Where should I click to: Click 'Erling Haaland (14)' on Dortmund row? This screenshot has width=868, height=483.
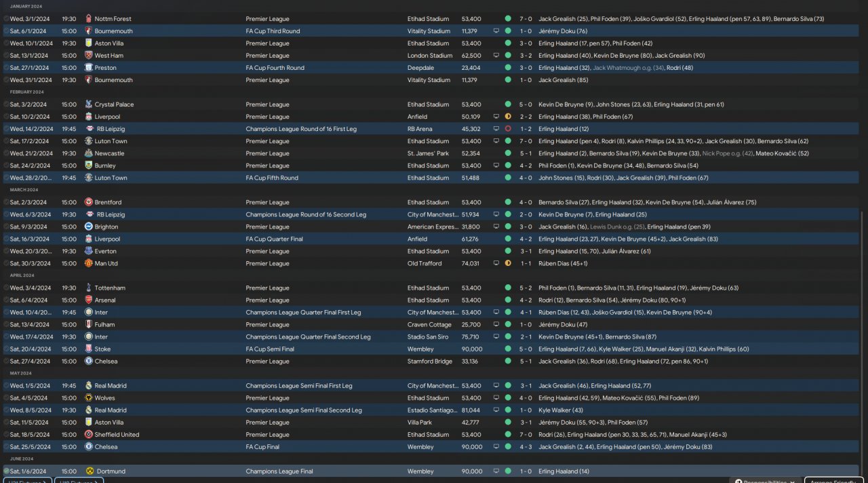click(564, 471)
